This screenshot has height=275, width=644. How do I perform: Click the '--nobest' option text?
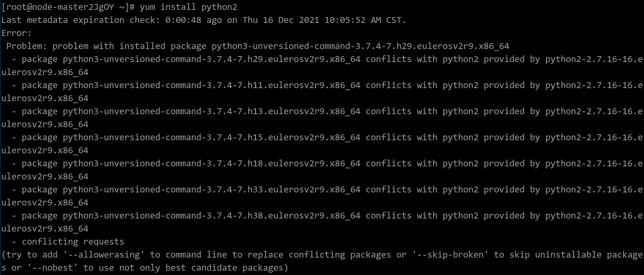(53, 268)
